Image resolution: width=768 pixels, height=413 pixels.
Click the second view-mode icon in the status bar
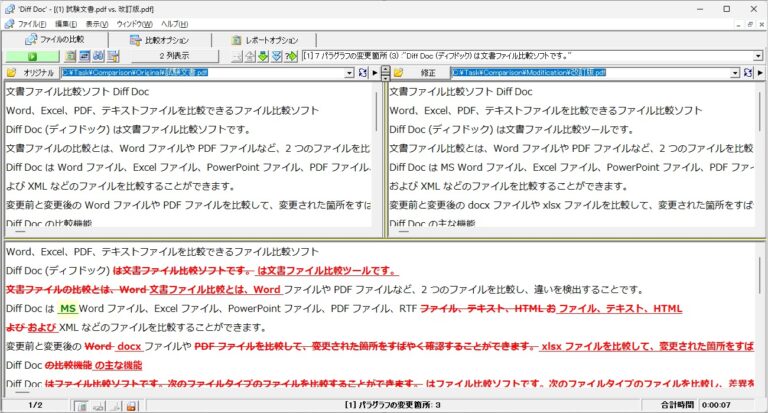[x=98, y=406]
